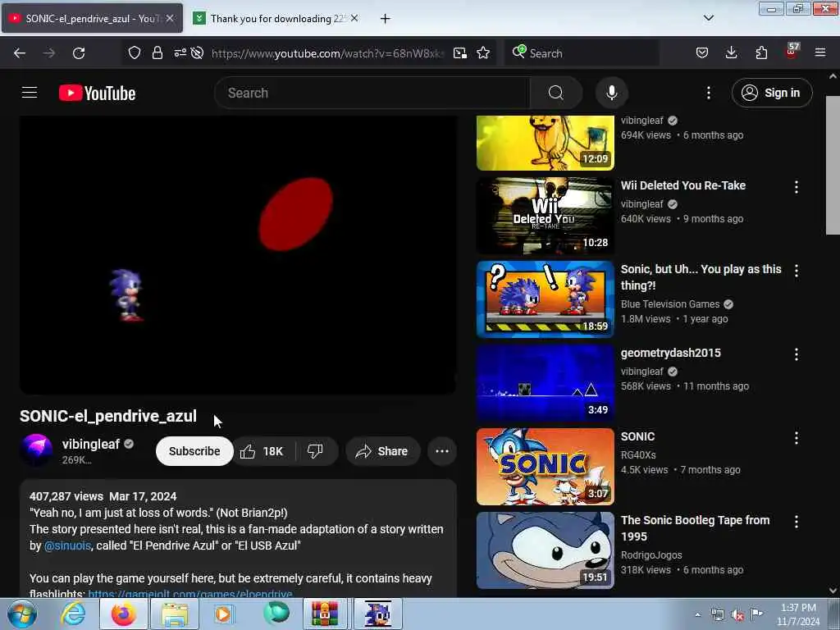Open the Sonic game taskbar icon
Viewport: 840px width, 630px height.
(x=377, y=614)
